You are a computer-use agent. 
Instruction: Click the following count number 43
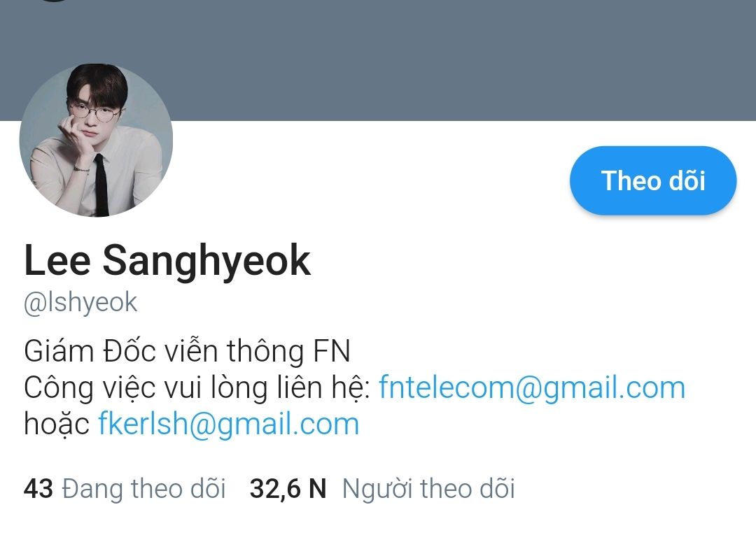coord(38,489)
